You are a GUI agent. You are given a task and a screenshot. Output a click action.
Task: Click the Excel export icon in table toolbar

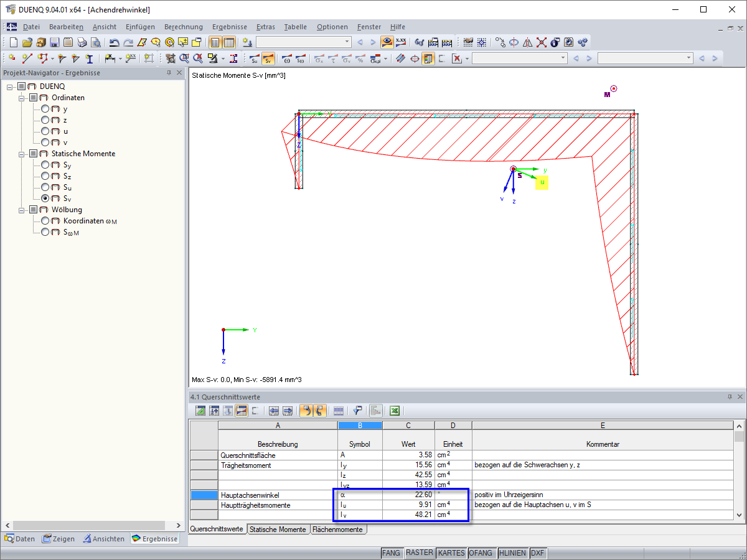pos(394,411)
